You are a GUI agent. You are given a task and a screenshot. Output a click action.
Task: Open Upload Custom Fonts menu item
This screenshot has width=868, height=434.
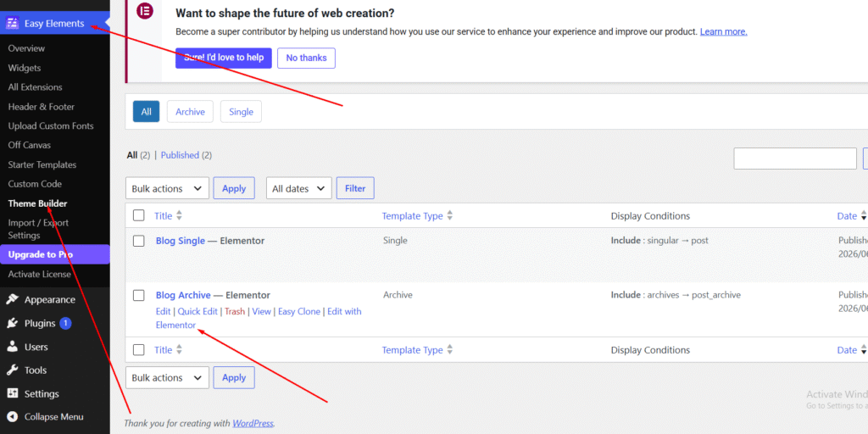(51, 126)
